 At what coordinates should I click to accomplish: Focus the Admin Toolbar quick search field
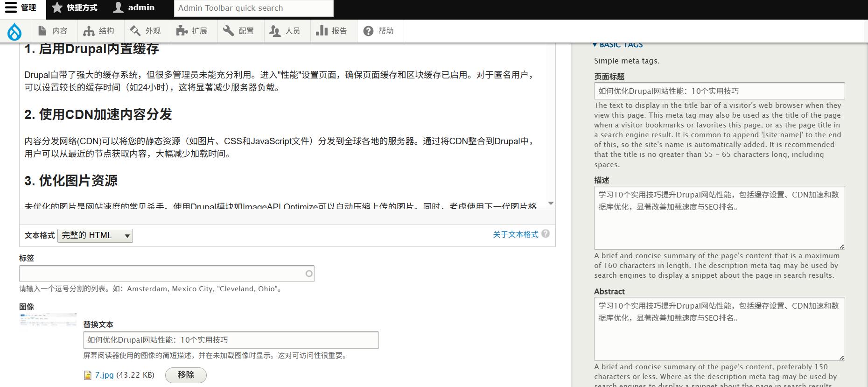point(254,8)
